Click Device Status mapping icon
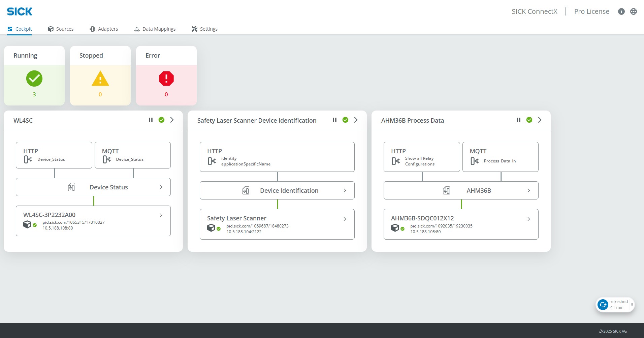644x338 pixels. coord(72,187)
